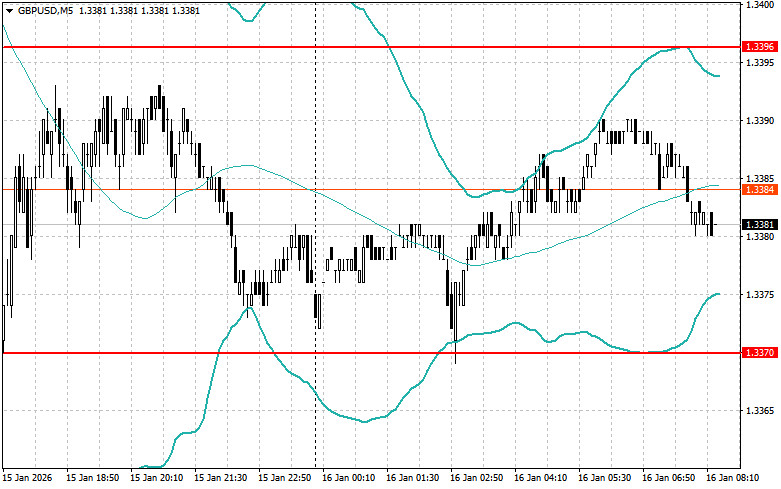The width and height of the screenshot is (781, 489).
Task: Click the 1.3375 price scale value
Action: coord(760,295)
